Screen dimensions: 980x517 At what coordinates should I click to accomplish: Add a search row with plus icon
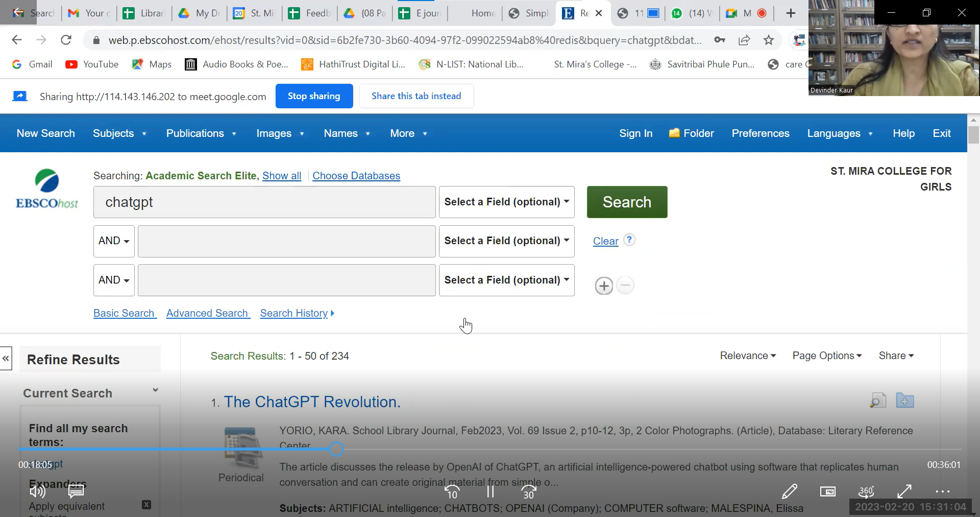604,286
